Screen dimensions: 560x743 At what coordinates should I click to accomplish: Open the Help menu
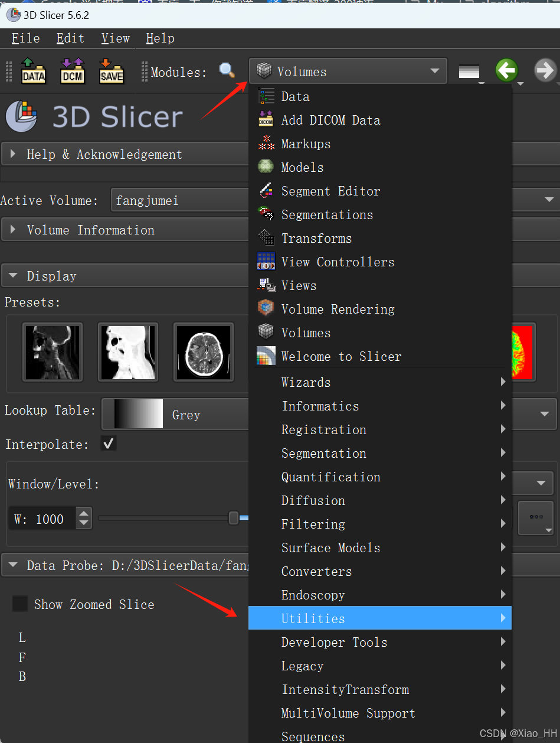(160, 38)
